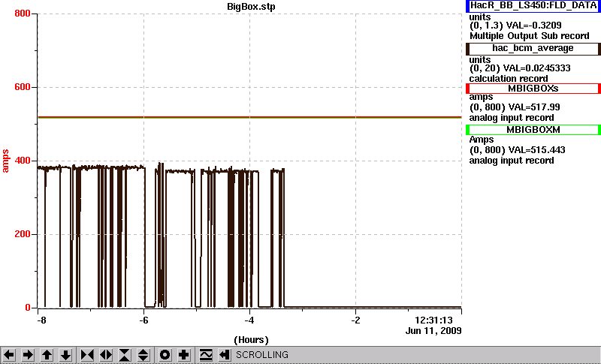Click the return-to-scrolling arrow-bar icon
The width and height of the screenshot is (601, 364).
(x=225, y=355)
